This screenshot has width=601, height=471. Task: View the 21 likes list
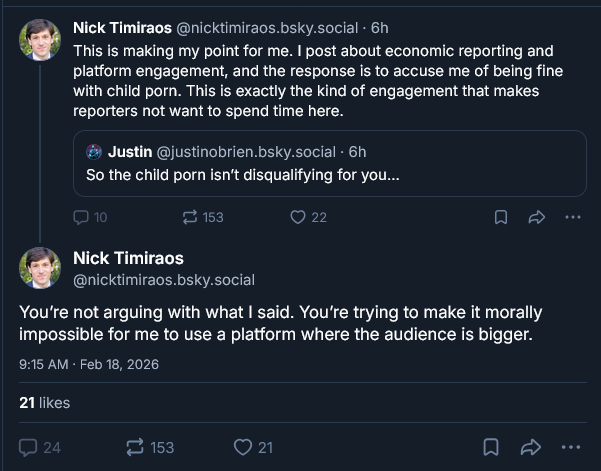pyautogui.click(x=45, y=402)
